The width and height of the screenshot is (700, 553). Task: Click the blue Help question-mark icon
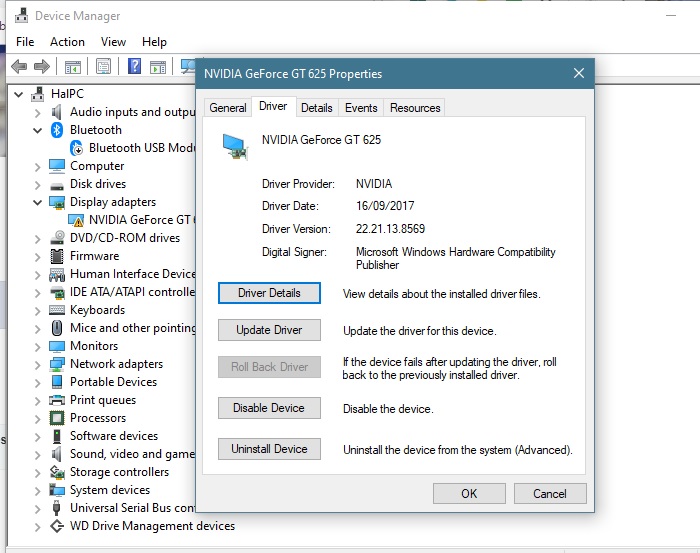coord(134,67)
